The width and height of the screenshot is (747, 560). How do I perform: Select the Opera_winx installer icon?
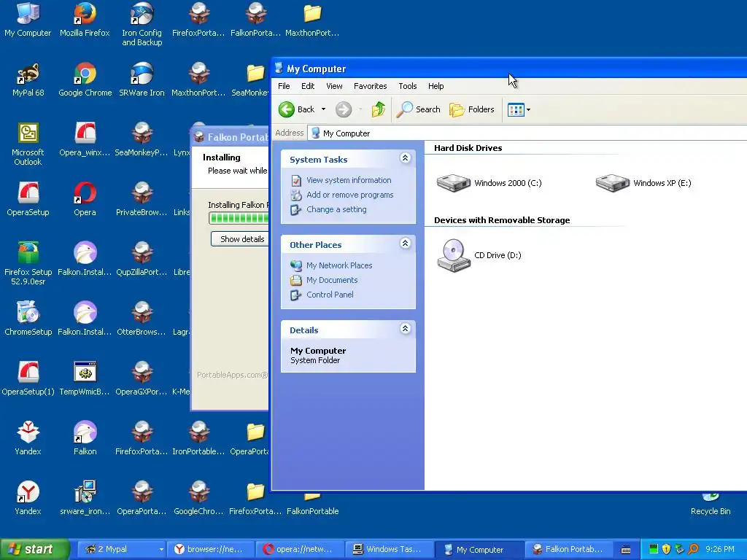(x=85, y=139)
